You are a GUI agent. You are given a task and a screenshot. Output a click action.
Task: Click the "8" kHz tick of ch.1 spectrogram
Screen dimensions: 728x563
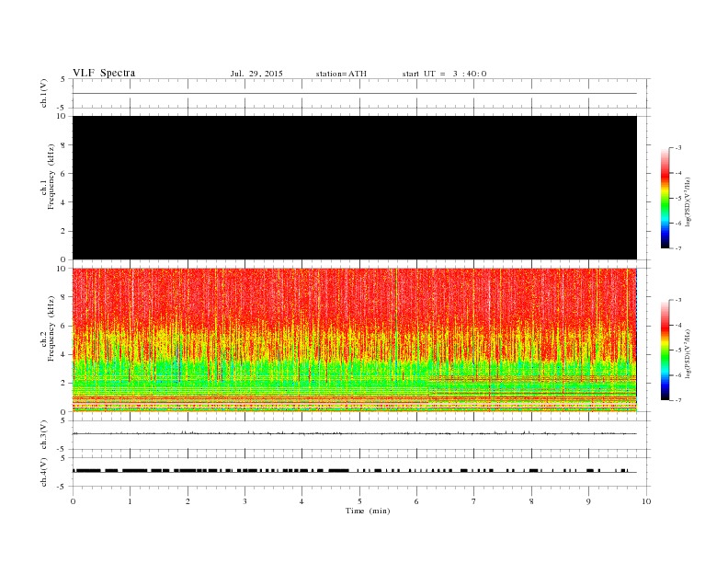63,145
